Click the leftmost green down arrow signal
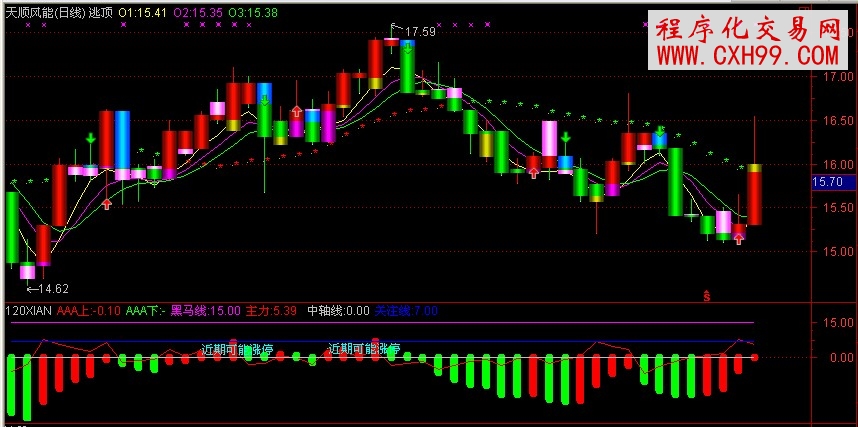The height and width of the screenshot is (427, 858). (x=91, y=139)
